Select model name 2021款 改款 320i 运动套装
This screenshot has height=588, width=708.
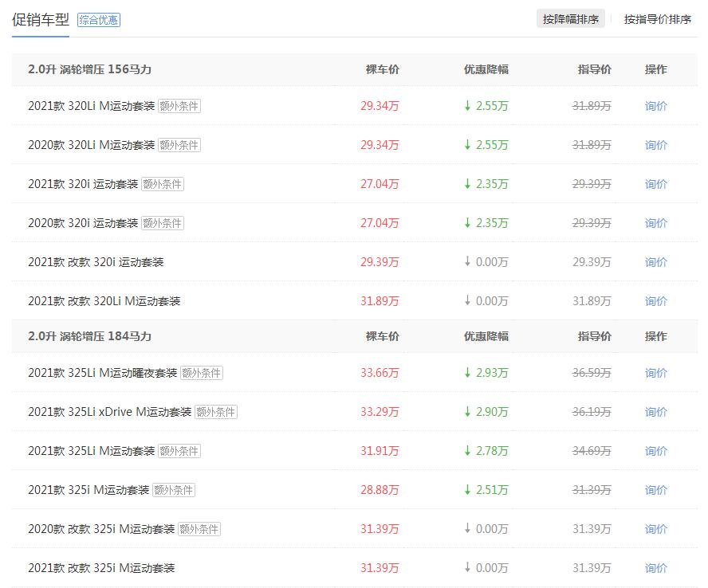click(x=96, y=262)
